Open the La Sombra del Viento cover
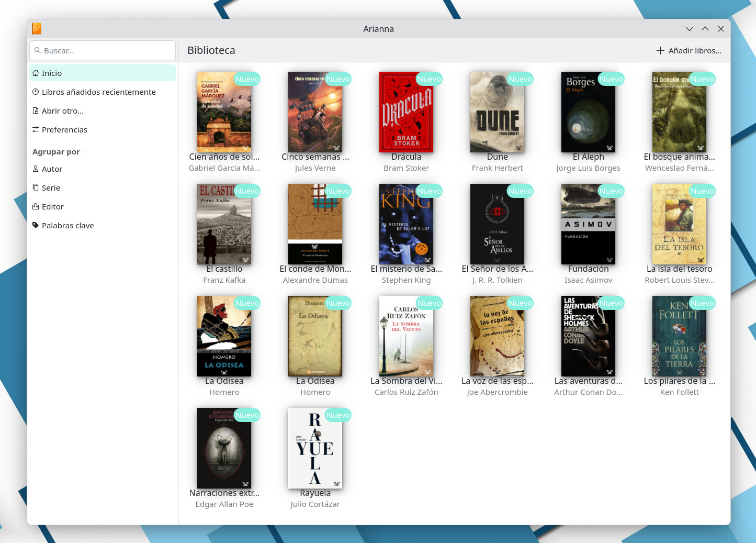Viewport: 756px width, 543px height. click(406, 336)
